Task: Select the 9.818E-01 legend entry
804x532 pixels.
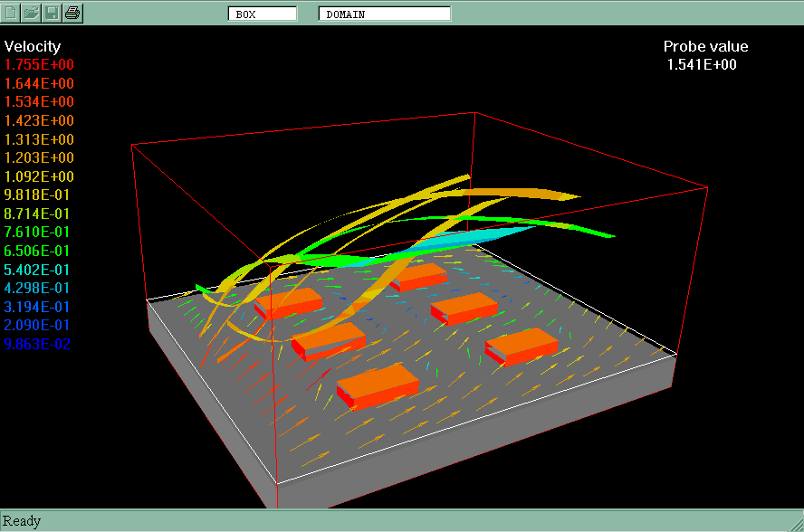Action: coord(40,195)
